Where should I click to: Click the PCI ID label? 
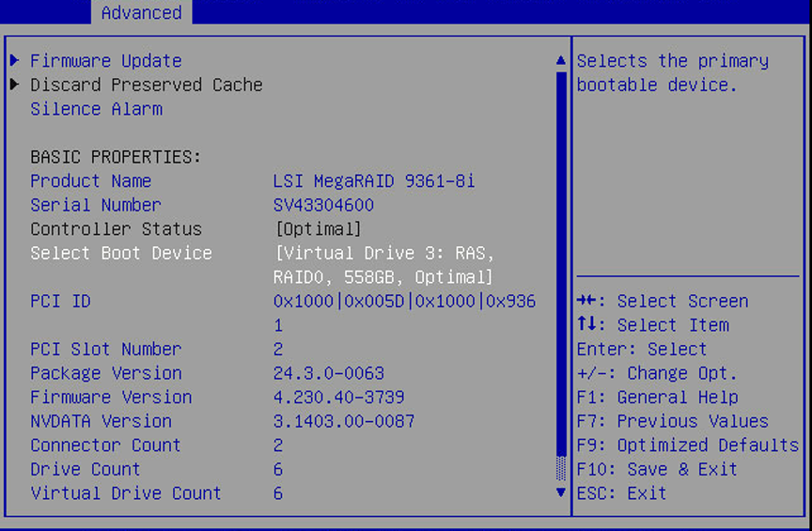[60, 301]
